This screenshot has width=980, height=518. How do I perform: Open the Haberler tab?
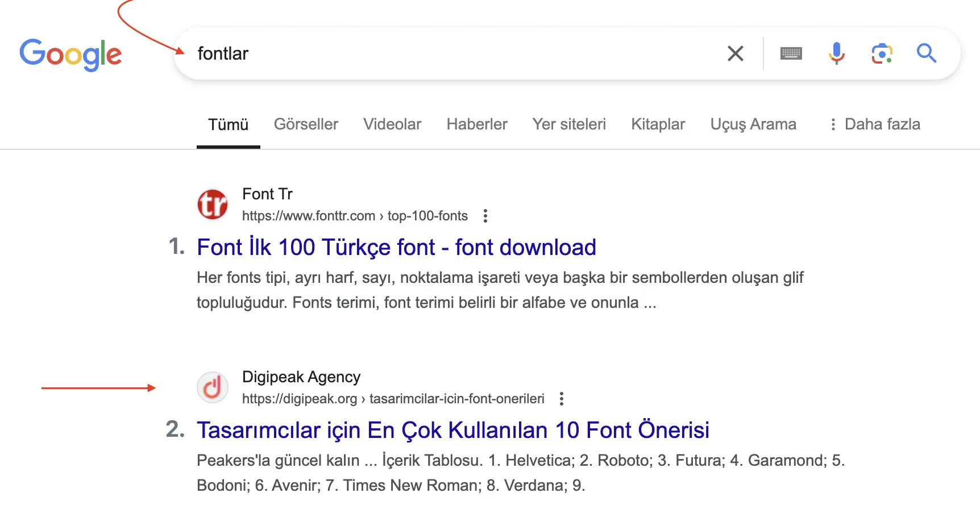477,124
